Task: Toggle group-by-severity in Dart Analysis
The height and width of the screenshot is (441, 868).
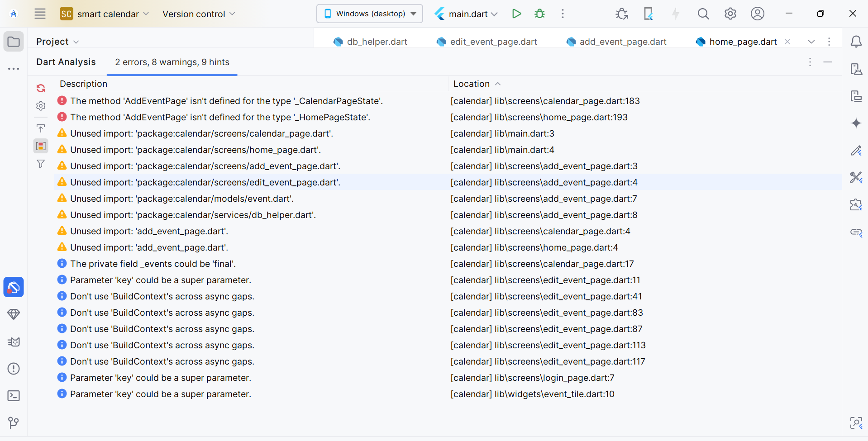Action: [x=41, y=146]
